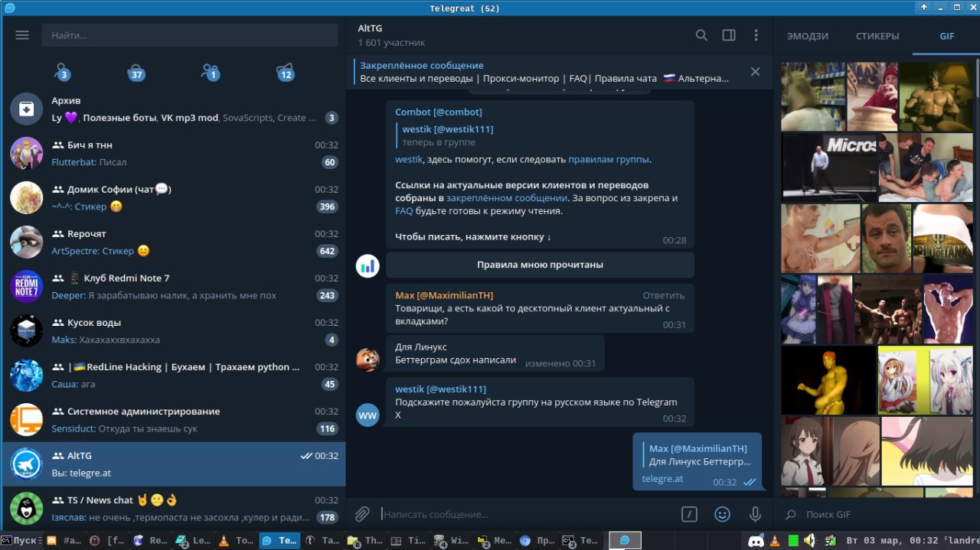Image resolution: width=980 pixels, height=550 pixels.
Task: Select the Microsoft stage GIF
Action: (x=829, y=168)
